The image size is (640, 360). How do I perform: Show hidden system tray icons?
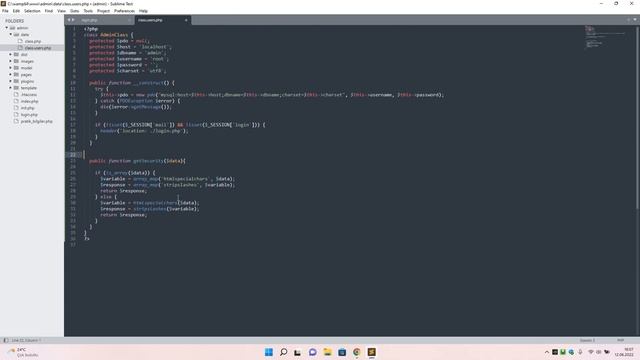click(x=547, y=352)
